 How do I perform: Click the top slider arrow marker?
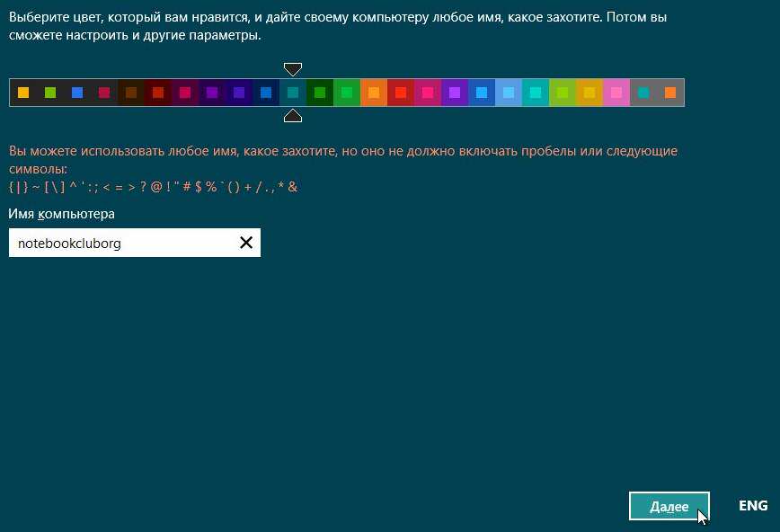pos(293,69)
